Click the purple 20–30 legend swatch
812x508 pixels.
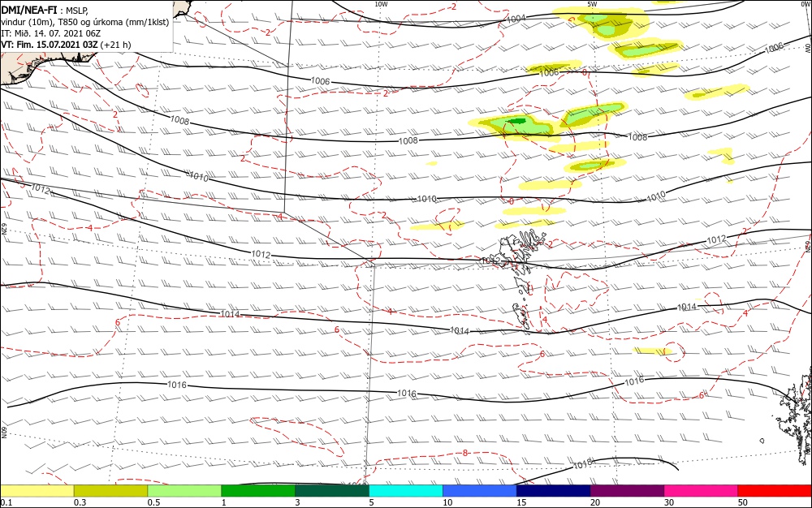click(x=627, y=491)
